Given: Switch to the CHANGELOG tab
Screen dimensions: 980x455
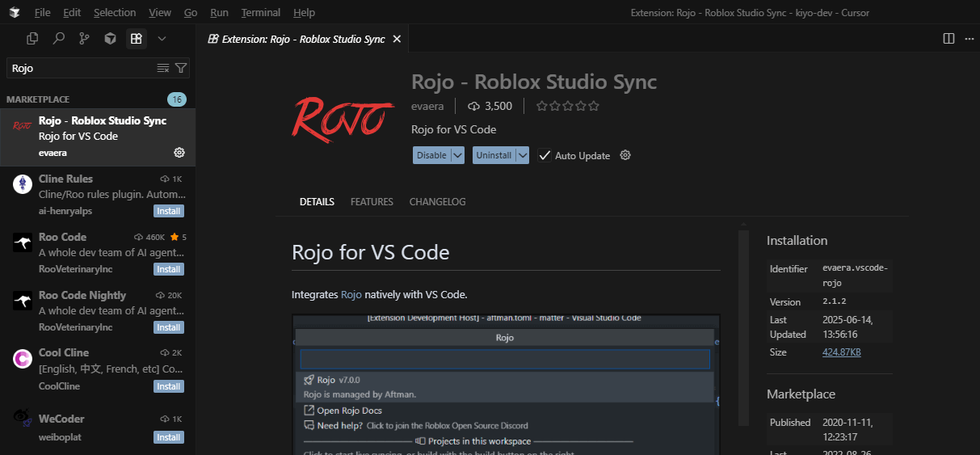Looking at the screenshot, I should pyautogui.click(x=437, y=202).
